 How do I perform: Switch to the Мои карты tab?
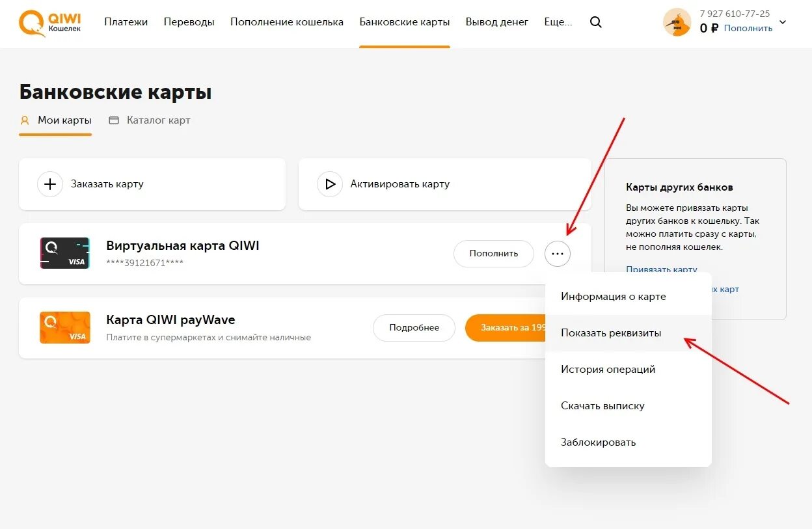(x=55, y=120)
